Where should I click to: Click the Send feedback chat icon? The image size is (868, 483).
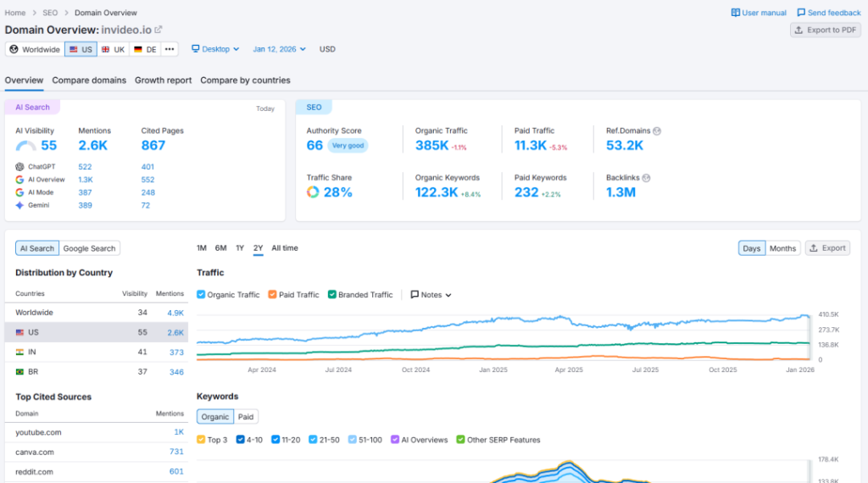[801, 13]
